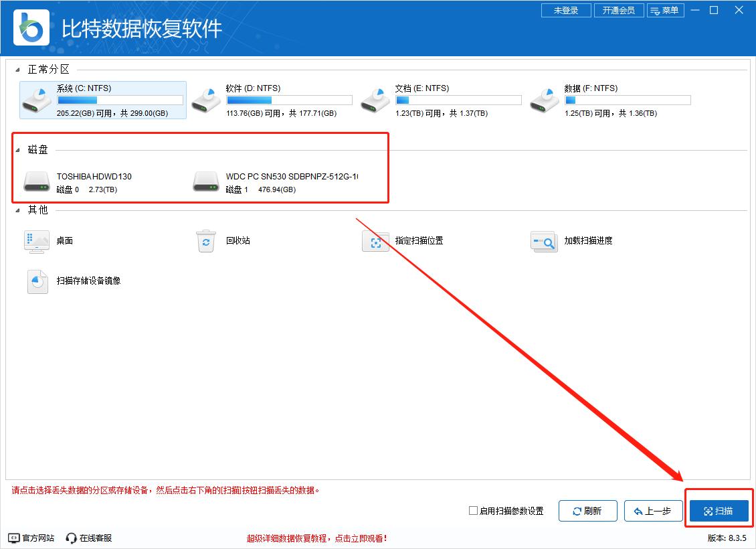This screenshot has height=549, width=756.
Task: Select the 系统 (C: NTFS) partition icon
Action: (x=37, y=100)
